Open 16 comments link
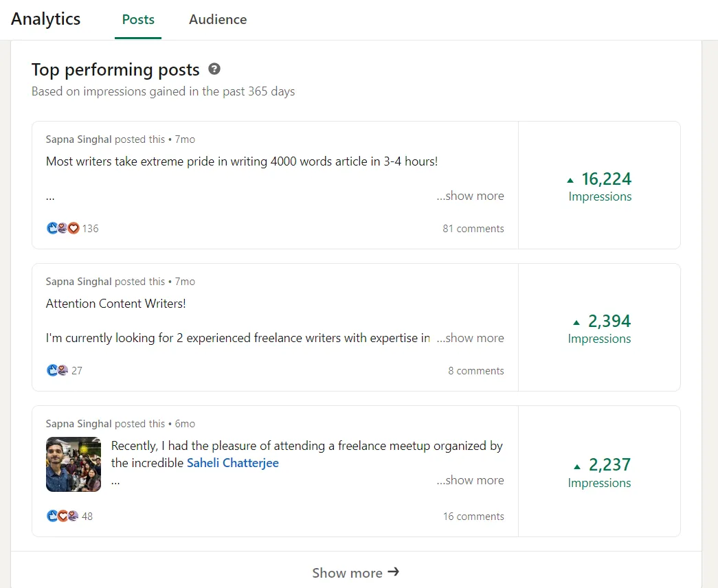The image size is (718, 588). tap(473, 516)
